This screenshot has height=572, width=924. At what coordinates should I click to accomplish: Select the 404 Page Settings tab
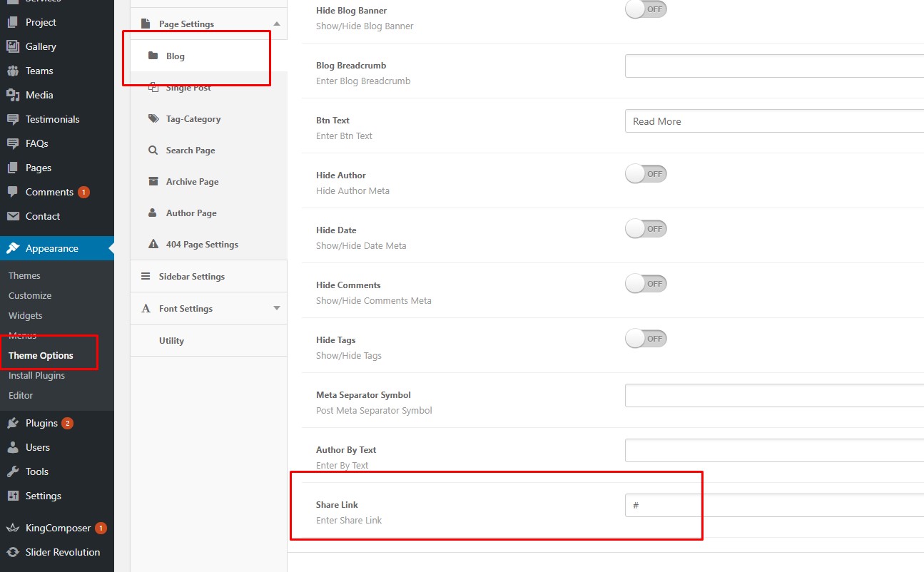pos(202,245)
